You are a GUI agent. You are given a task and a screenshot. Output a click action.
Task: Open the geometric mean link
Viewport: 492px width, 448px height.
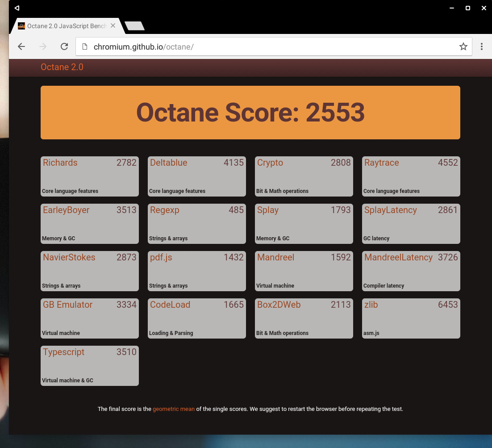point(173,409)
